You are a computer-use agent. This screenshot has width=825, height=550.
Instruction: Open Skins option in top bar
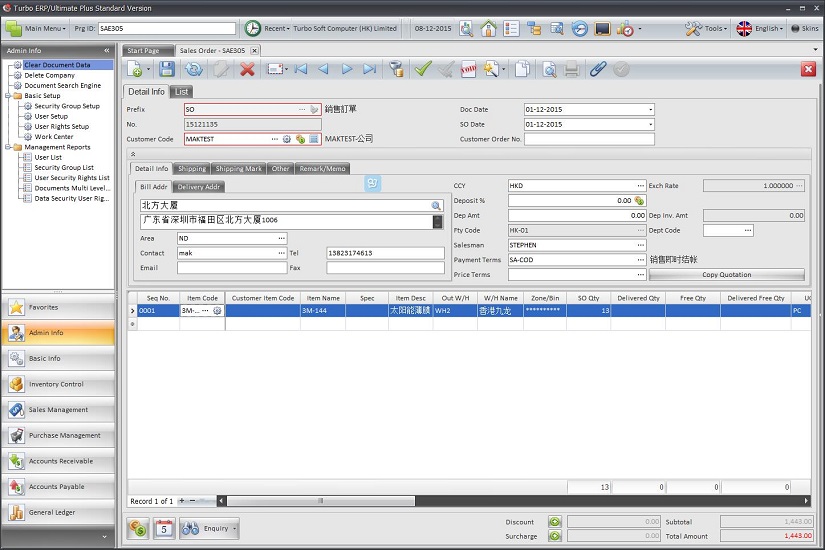[x=805, y=28]
